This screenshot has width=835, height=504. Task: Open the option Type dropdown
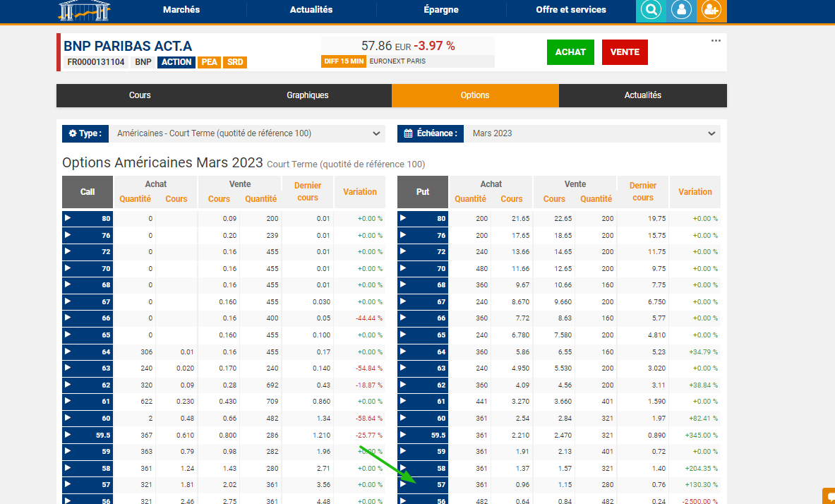pos(248,133)
